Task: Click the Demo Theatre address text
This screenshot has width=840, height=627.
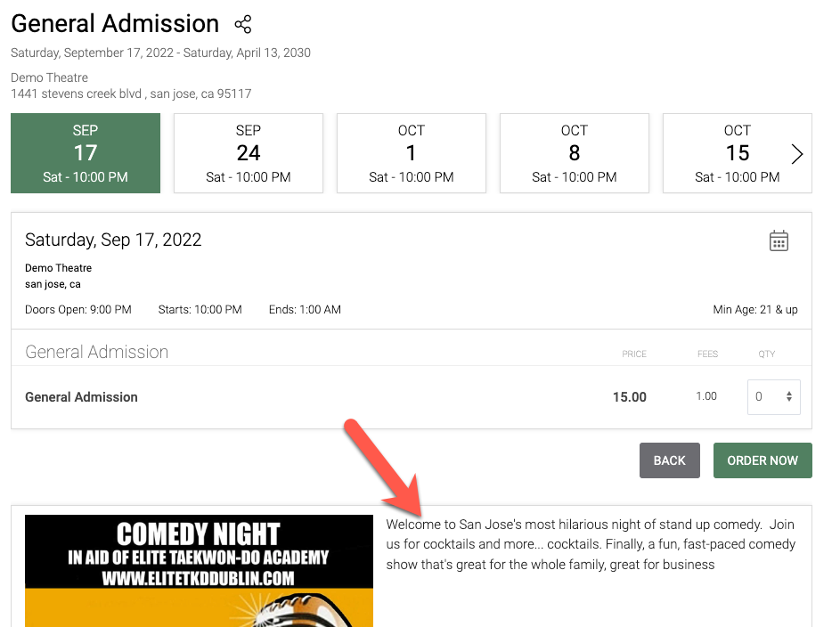Action: tap(131, 94)
